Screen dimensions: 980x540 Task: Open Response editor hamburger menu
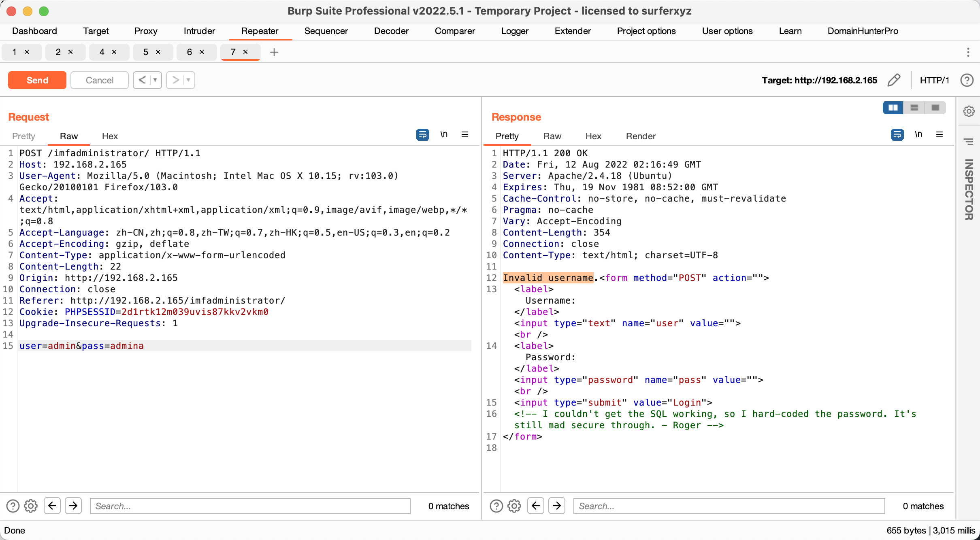point(940,134)
